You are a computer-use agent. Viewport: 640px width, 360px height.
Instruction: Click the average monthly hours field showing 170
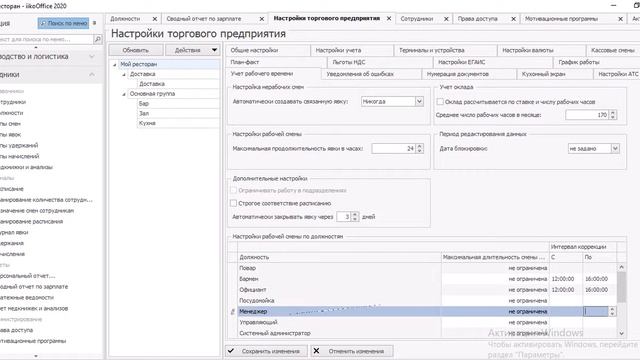(587, 115)
